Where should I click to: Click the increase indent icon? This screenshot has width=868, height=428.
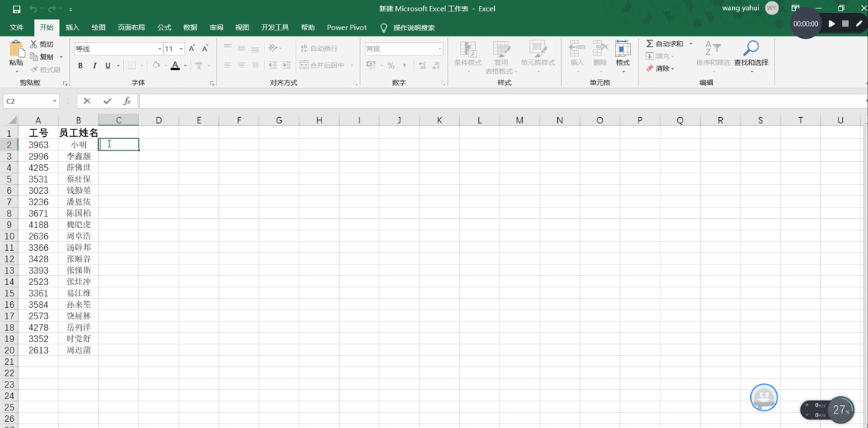point(286,65)
